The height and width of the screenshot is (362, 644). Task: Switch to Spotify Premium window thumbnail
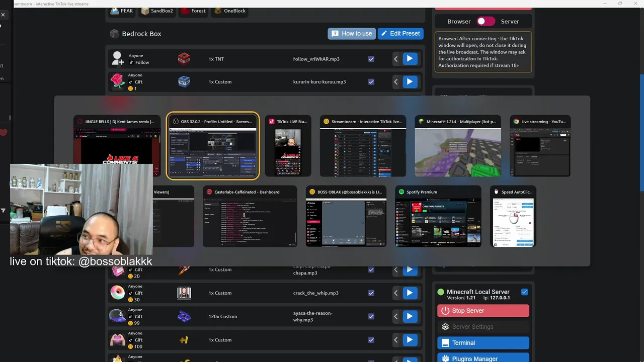coord(438,216)
